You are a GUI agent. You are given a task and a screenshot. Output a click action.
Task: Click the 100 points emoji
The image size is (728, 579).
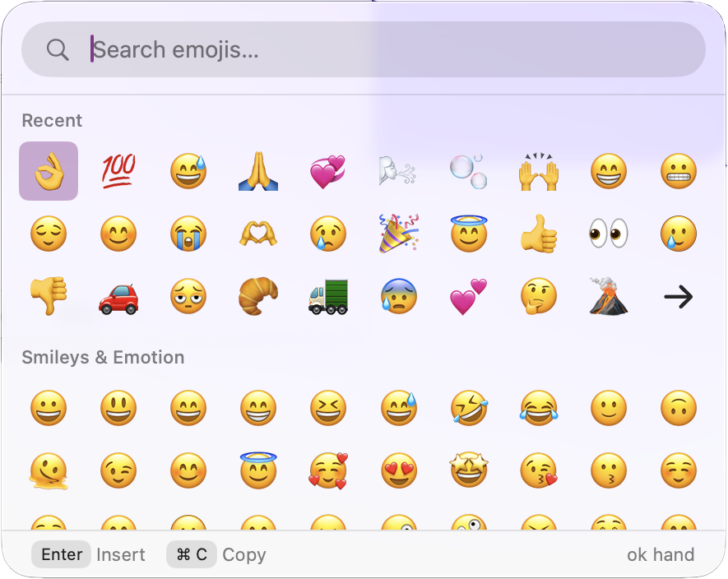coord(118,171)
